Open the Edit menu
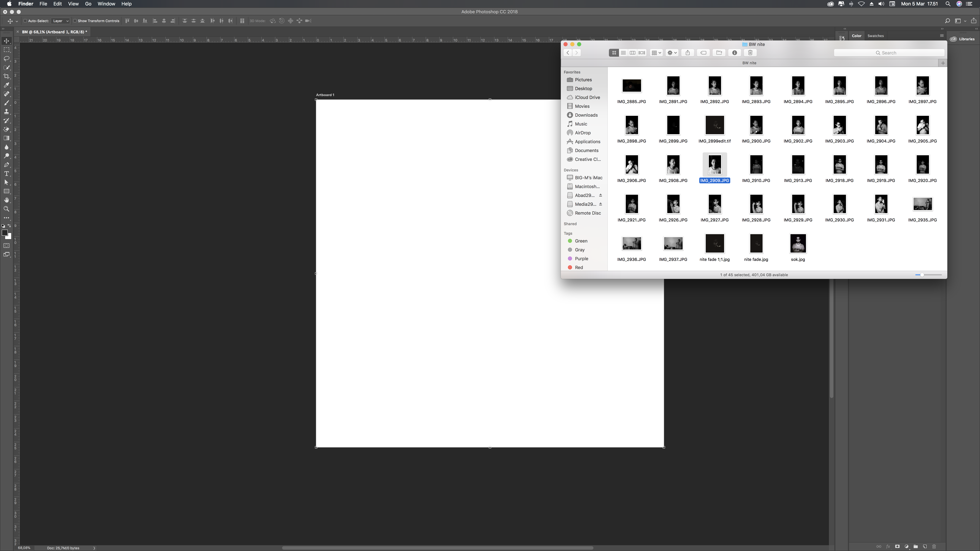 (x=58, y=4)
